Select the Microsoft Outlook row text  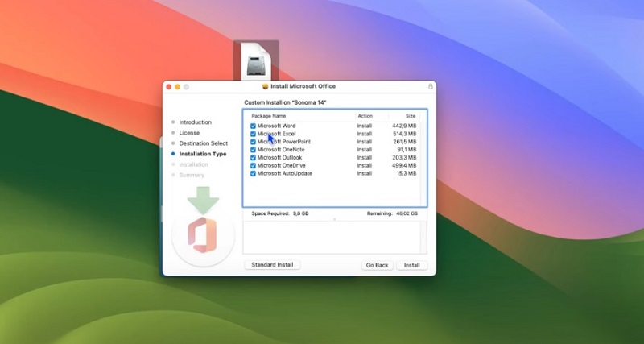[x=279, y=157]
